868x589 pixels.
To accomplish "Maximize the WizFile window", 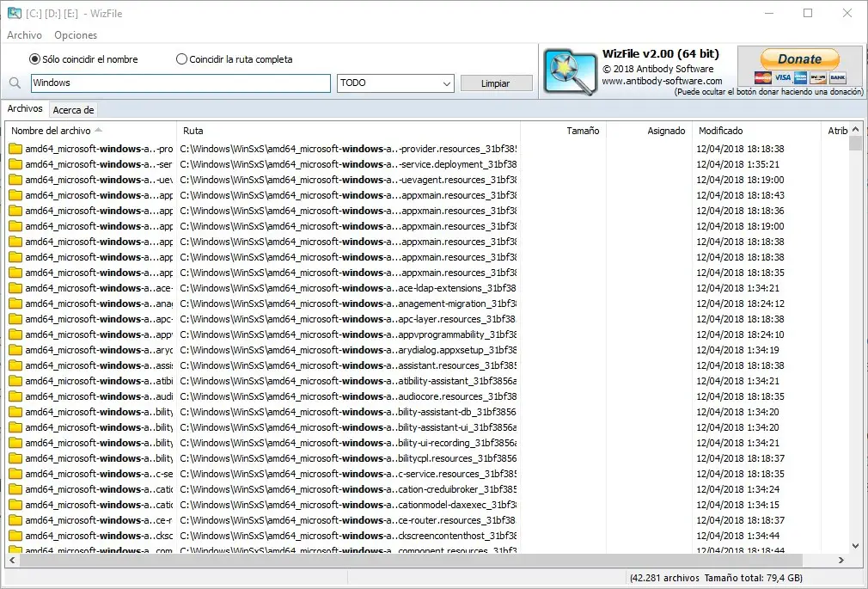I will [808, 13].
